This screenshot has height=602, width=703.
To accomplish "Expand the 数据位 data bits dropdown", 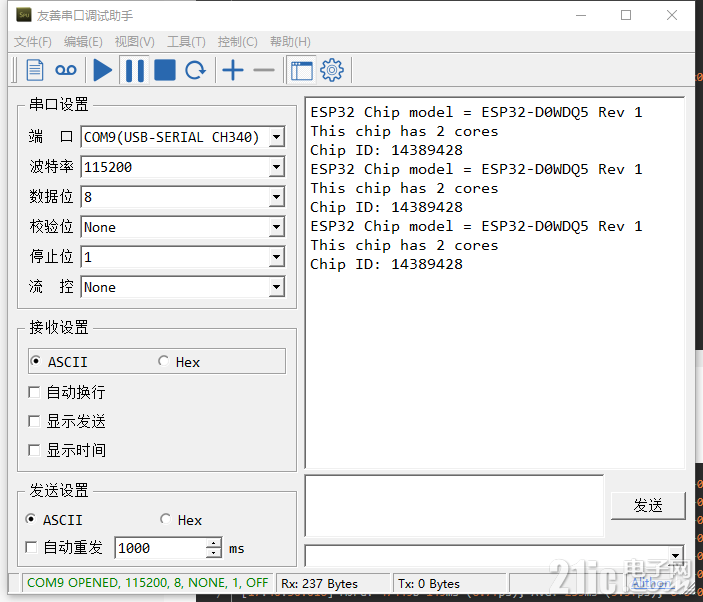I will click(x=277, y=197).
